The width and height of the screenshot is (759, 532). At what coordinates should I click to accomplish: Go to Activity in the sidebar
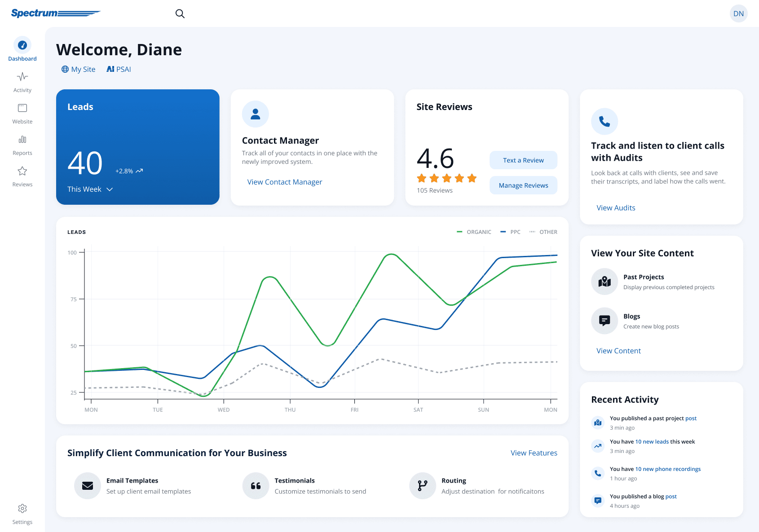coord(22,82)
